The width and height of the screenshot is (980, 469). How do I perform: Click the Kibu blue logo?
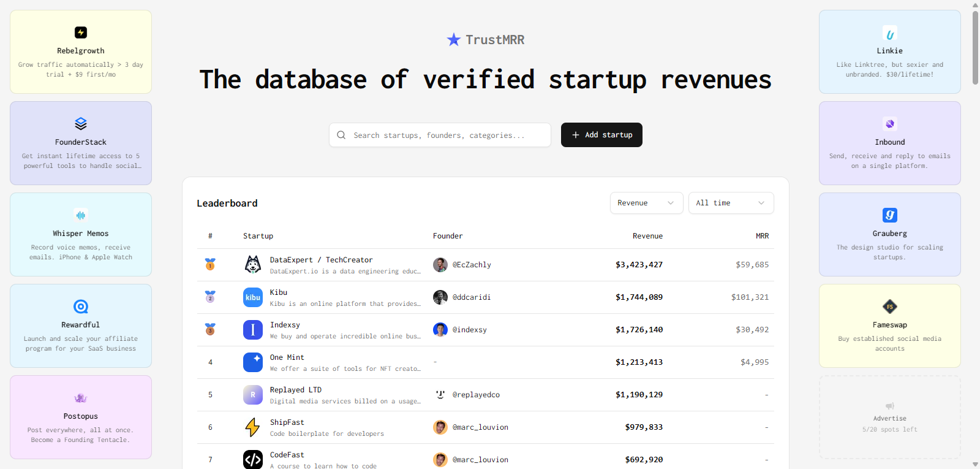(253, 297)
